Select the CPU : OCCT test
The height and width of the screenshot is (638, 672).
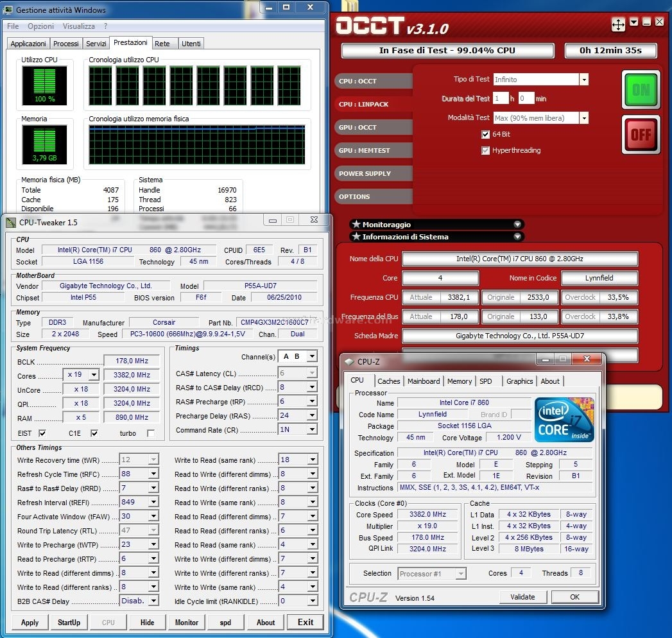click(x=373, y=81)
